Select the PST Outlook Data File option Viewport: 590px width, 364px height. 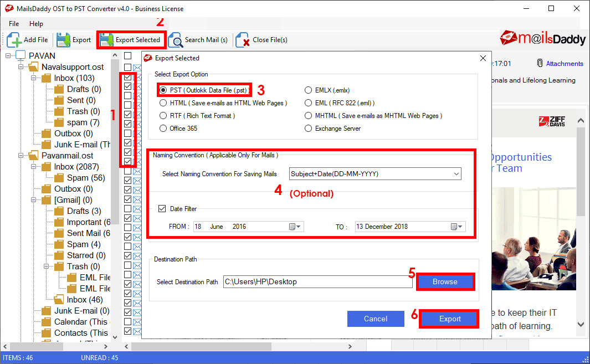pos(163,90)
